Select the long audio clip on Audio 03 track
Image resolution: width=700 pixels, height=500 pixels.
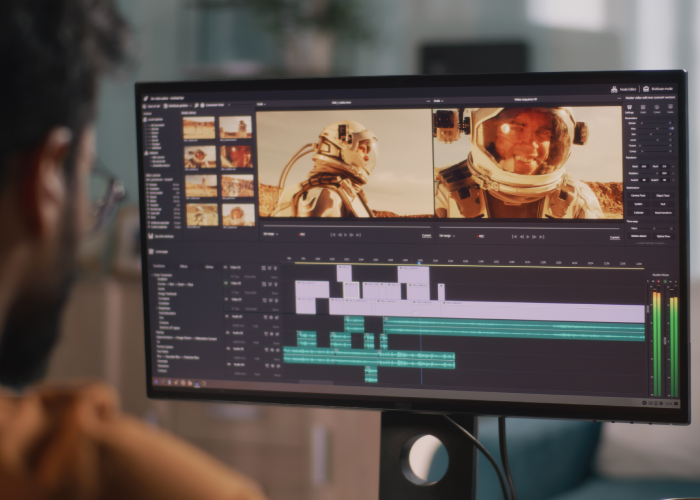[x=369, y=358]
